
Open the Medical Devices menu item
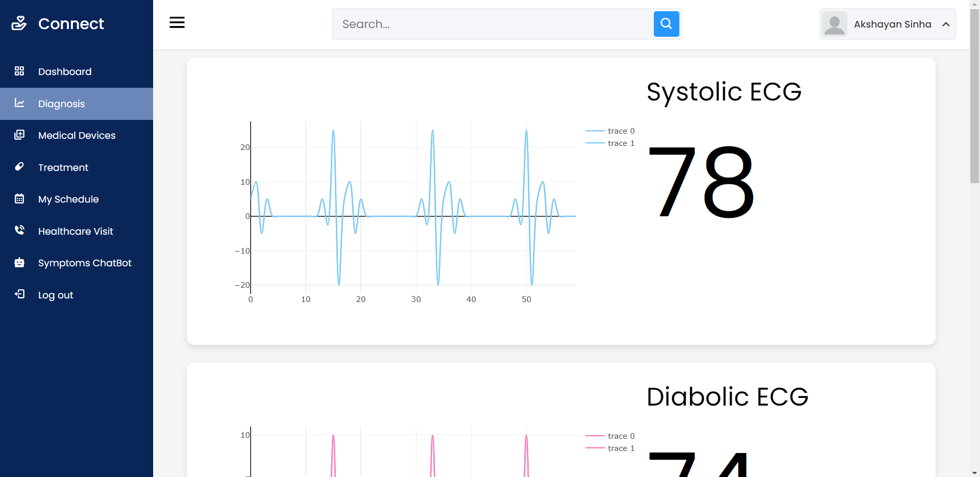pyautogui.click(x=77, y=135)
